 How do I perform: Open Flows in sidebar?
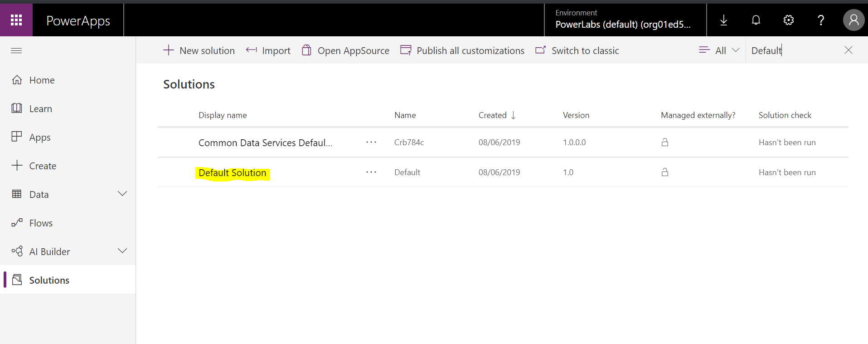click(x=68, y=223)
